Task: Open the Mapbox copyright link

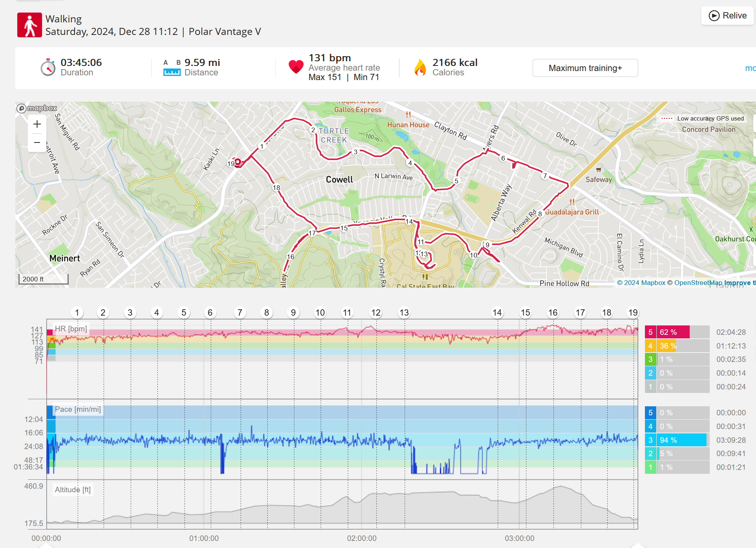Action: pos(641,283)
